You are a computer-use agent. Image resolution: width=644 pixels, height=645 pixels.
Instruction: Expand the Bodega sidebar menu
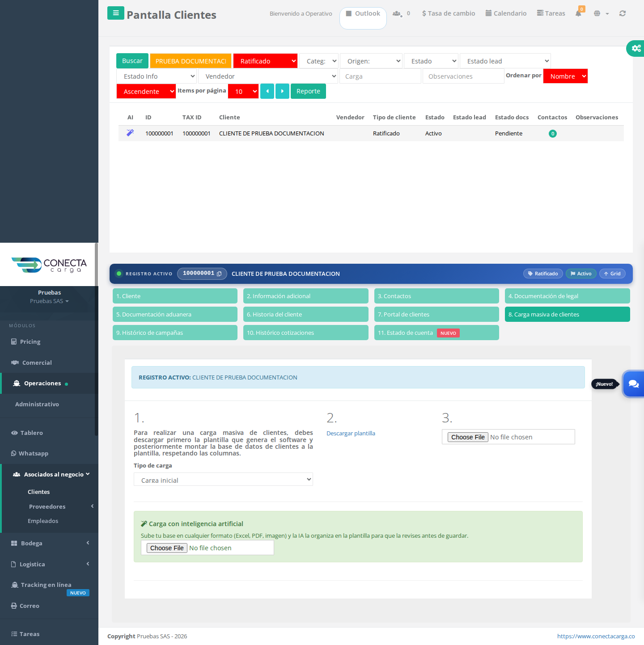click(x=49, y=543)
